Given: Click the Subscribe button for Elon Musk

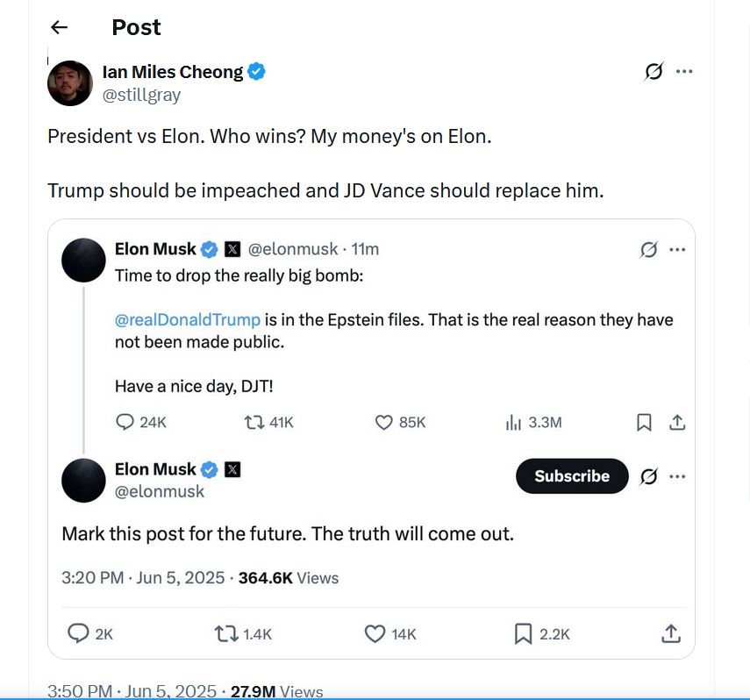Looking at the screenshot, I should point(571,476).
